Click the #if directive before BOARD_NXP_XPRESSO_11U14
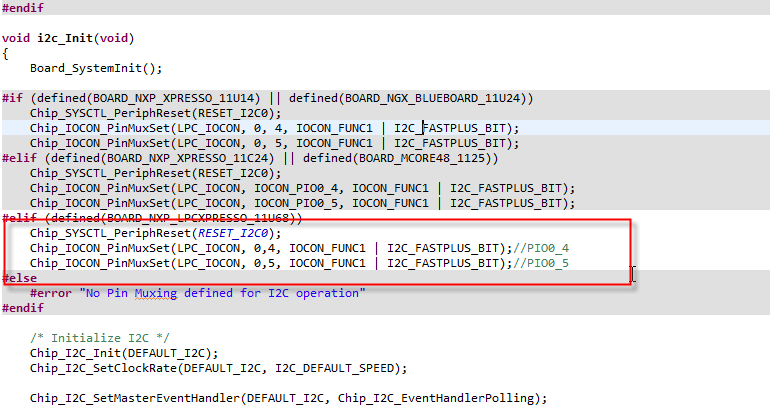 12,98
